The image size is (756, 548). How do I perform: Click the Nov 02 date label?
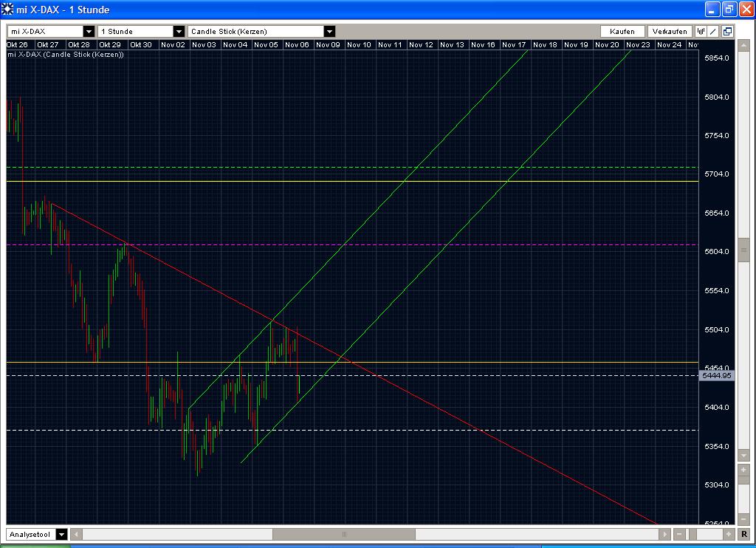[173, 44]
